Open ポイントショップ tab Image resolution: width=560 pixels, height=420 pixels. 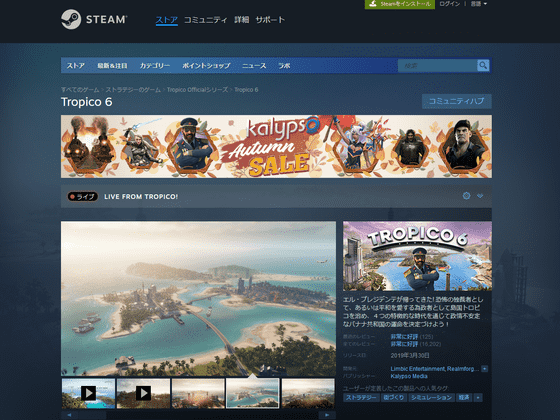tap(206, 66)
